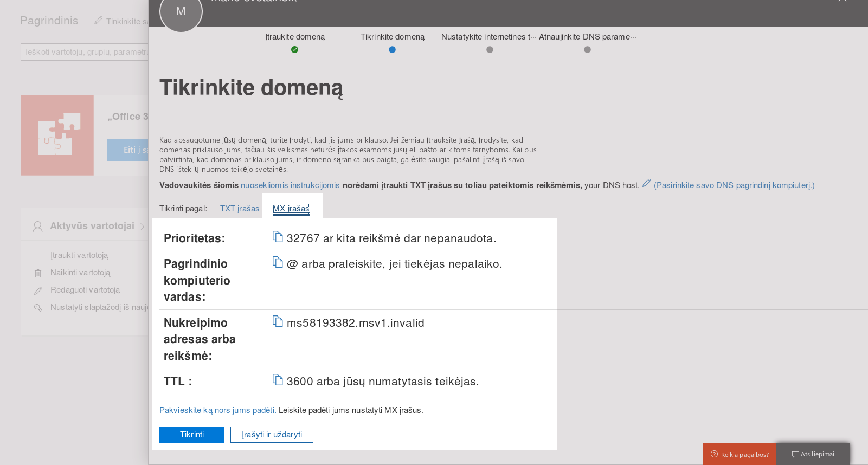This screenshot has height=465, width=868.
Task: Click the pencil icon to edit DNS host
Action: click(x=646, y=184)
